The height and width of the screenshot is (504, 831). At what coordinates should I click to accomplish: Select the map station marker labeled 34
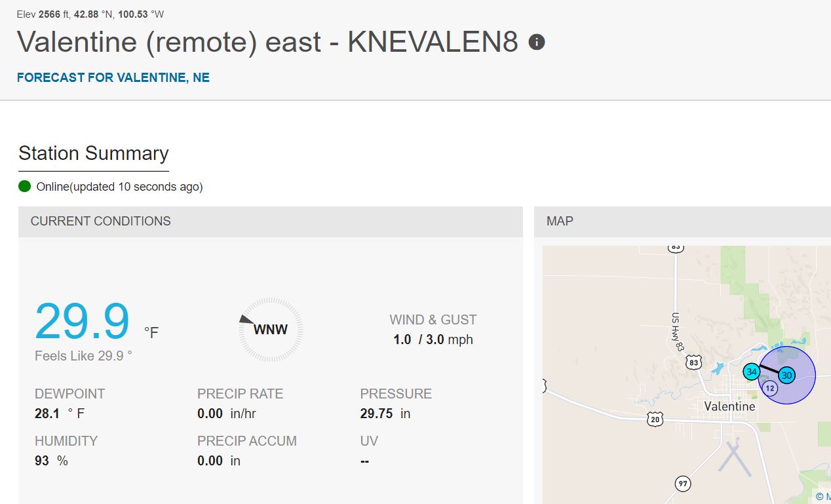click(x=752, y=372)
